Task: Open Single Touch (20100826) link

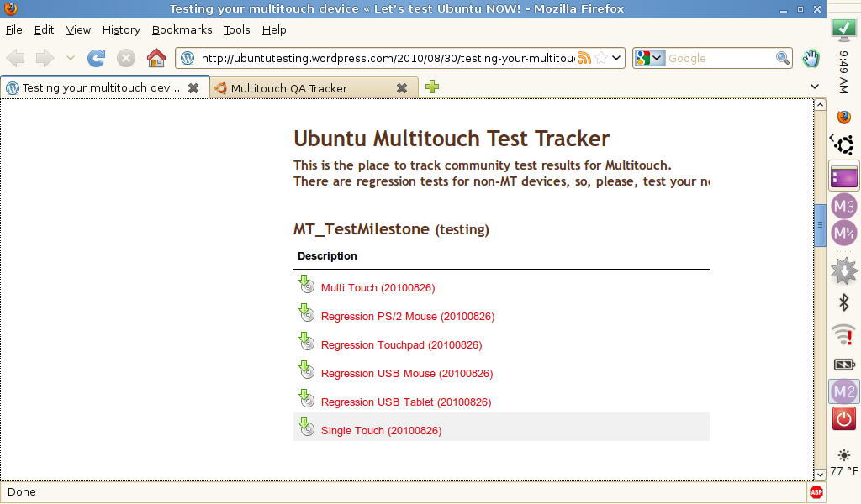Action: point(381,431)
